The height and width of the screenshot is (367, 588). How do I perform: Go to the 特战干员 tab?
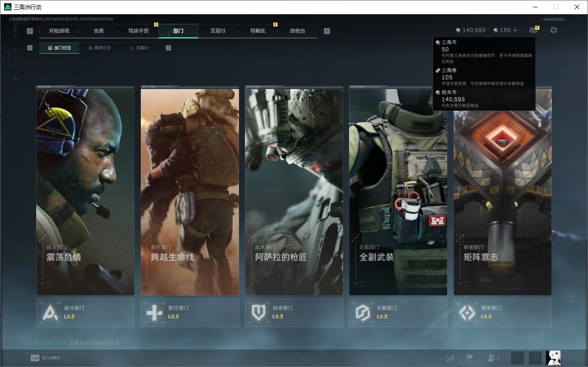(139, 31)
